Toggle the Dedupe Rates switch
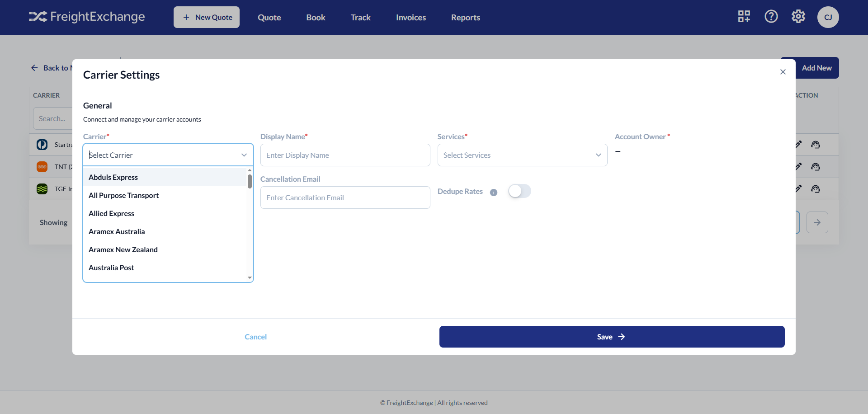Viewport: 868px width, 414px height. [x=519, y=191]
